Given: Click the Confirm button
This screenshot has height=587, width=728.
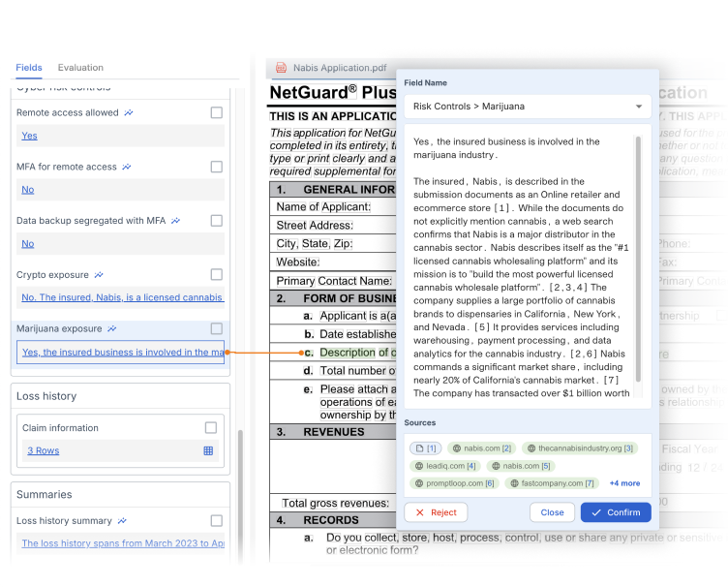Looking at the screenshot, I should (x=616, y=512).
